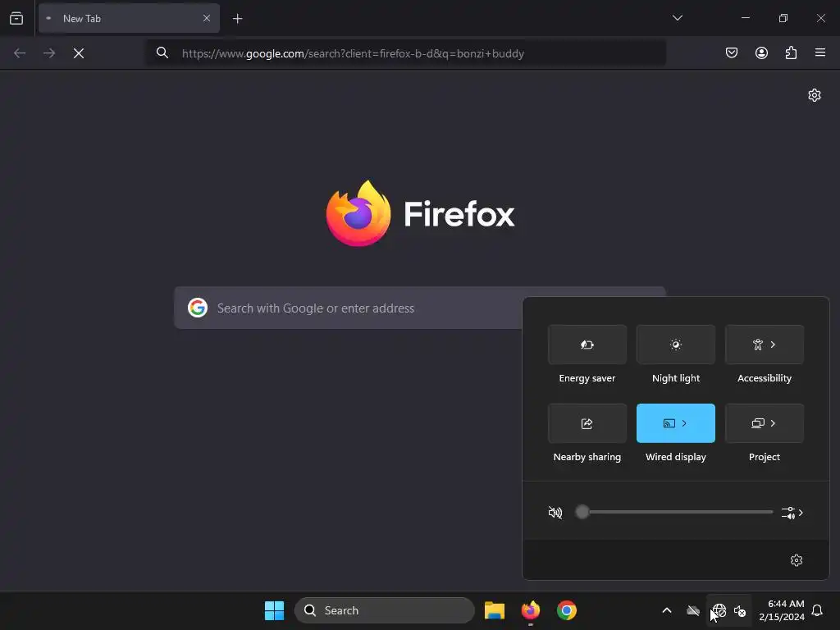This screenshot has height=630, width=840.
Task: Stop loading the page
Action: (x=79, y=53)
